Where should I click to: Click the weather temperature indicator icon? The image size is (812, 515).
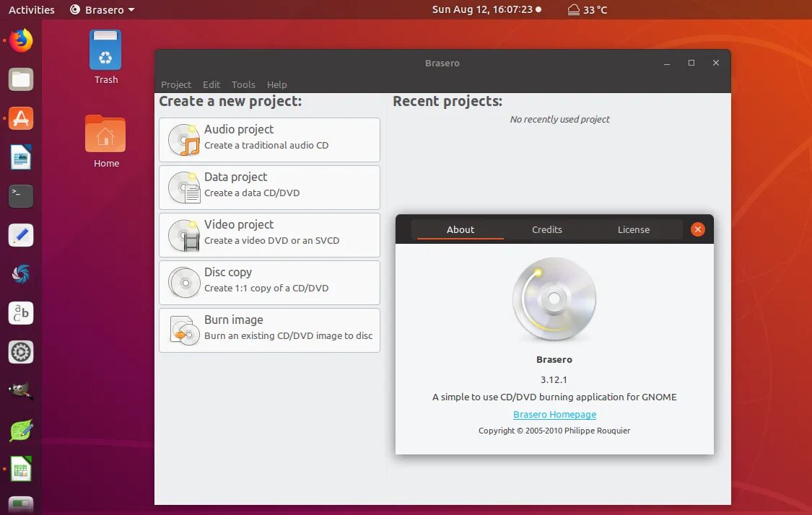(x=573, y=10)
